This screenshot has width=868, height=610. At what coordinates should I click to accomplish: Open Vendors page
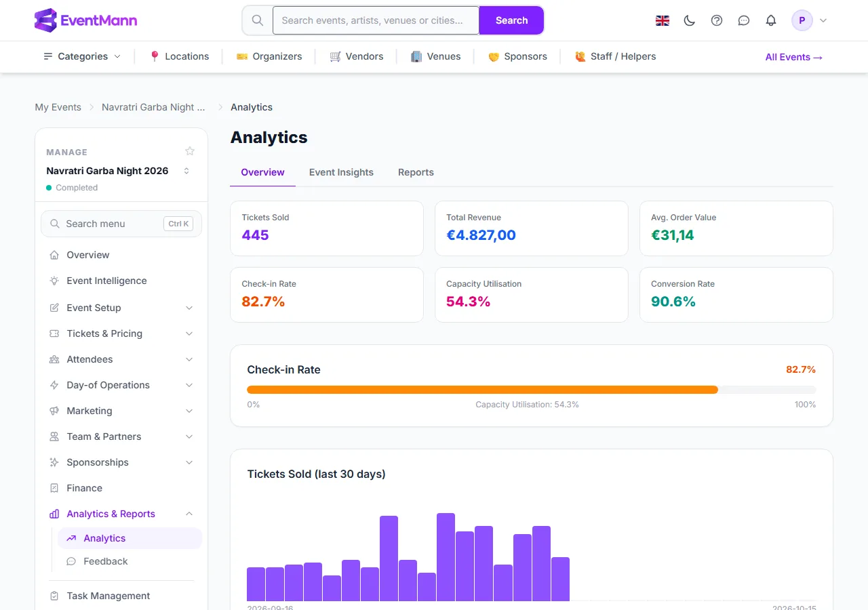click(x=357, y=56)
